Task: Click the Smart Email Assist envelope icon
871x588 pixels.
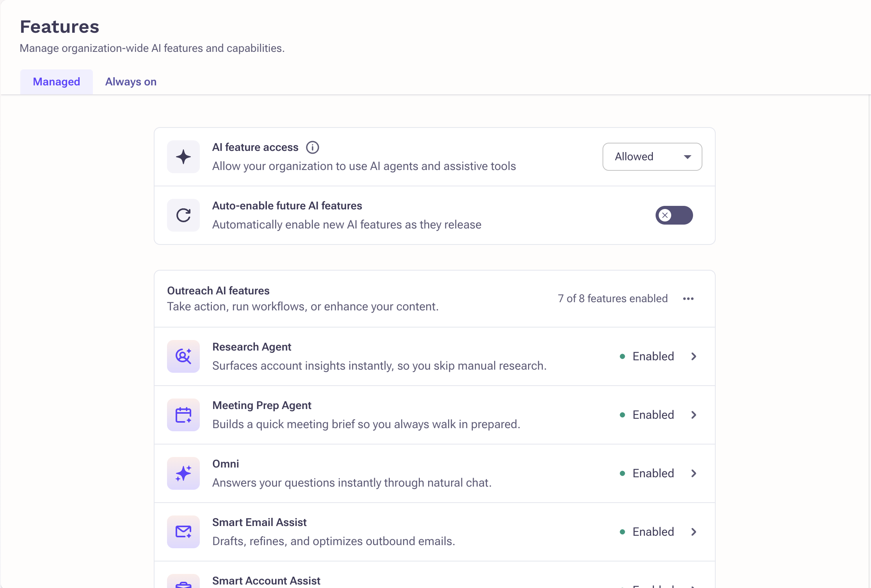Action: (x=183, y=532)
